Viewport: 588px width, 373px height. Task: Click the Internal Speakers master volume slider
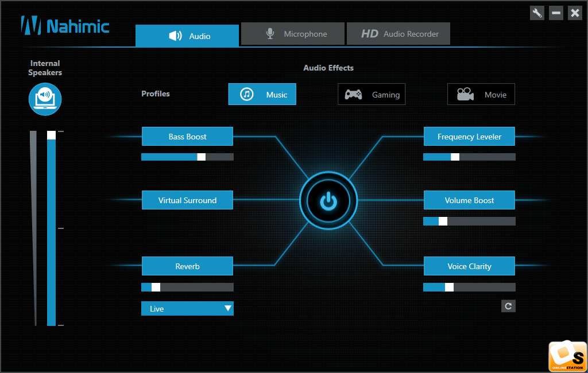(x=51, y=228)
